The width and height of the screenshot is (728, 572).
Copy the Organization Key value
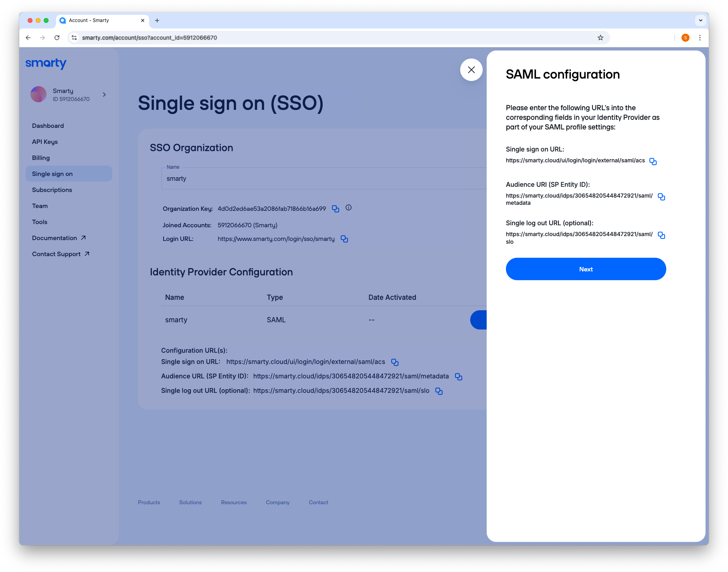(x=336, y=209)
